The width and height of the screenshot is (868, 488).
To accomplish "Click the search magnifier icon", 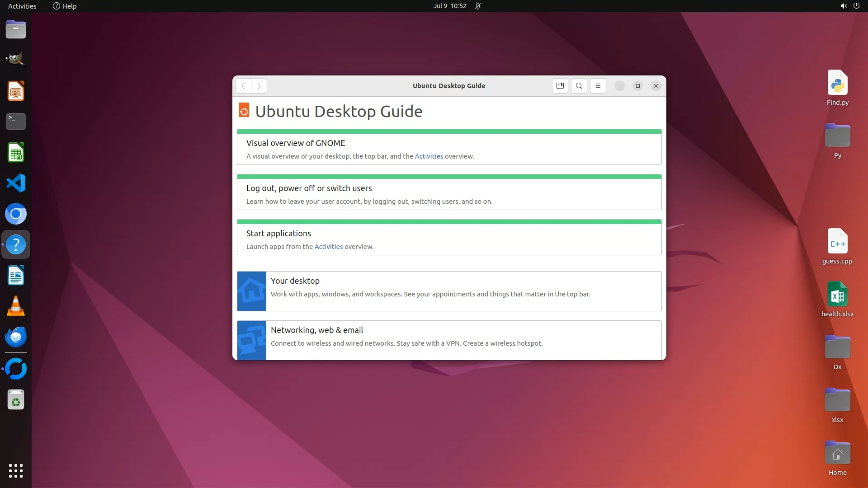I will (x=579, y=86).
